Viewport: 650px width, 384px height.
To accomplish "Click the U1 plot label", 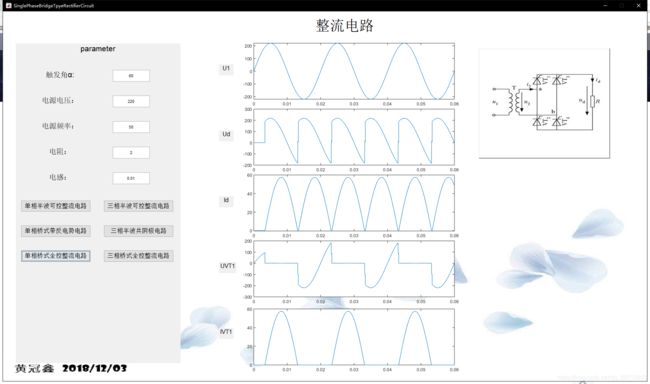I will (226, 68).
